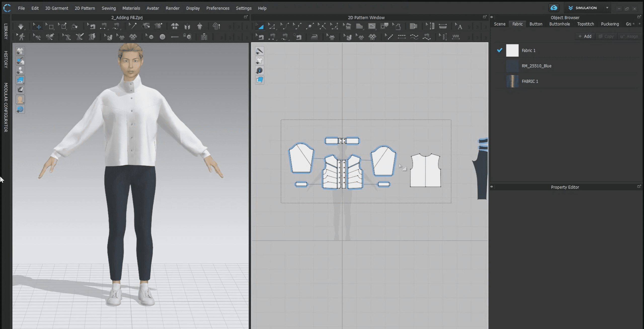The image size is (644, 329).
Task: Open the SIMULATION mode dropdown arrow
Action: click(607, 8)
